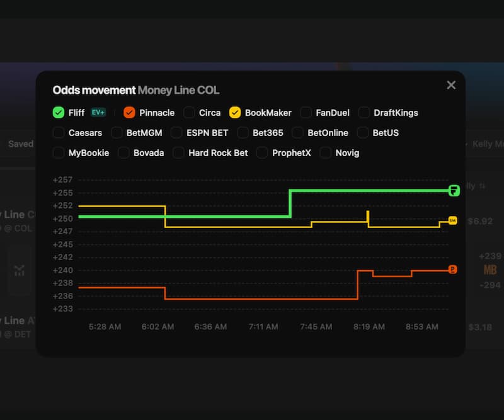Viewport: 504px width, 420px height.
Task: Click the $6.92 value
Action: 480,221
